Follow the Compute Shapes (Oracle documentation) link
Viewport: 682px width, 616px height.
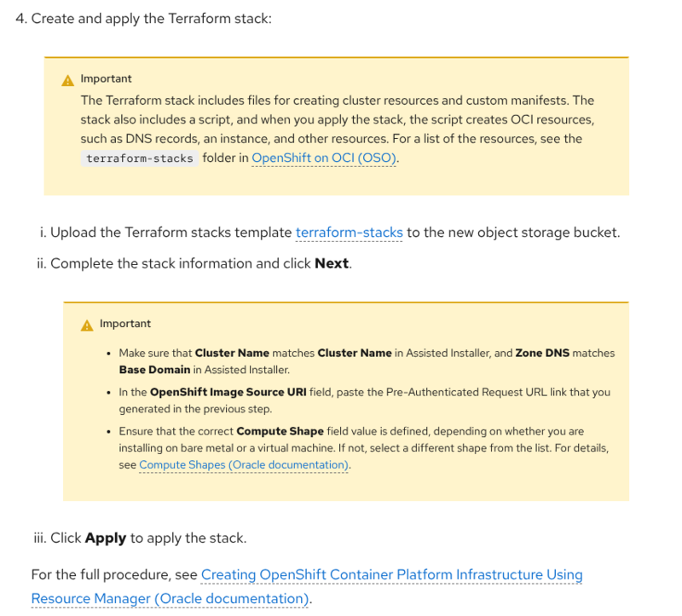[244, 465]
